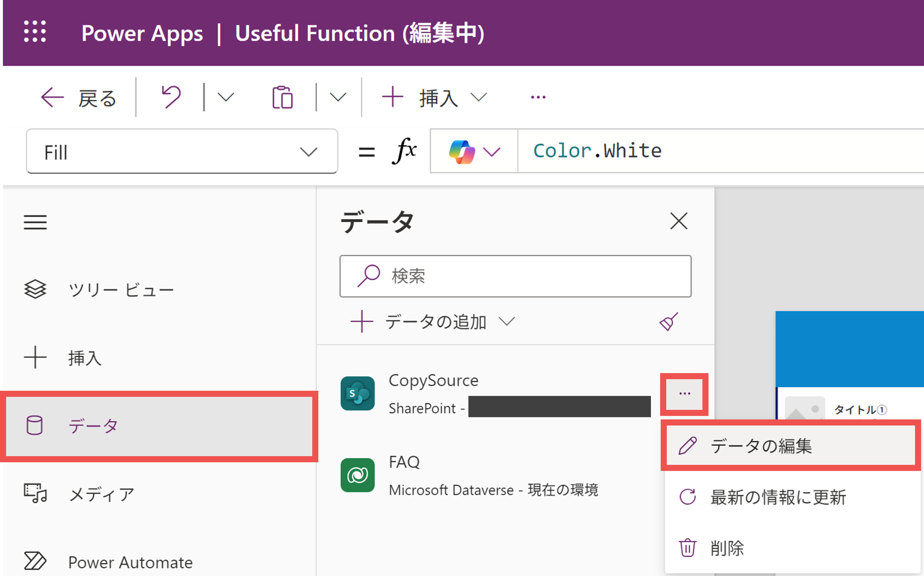Click データの追加 button
The height and width of the screenshot is (576, 924).
432,322
